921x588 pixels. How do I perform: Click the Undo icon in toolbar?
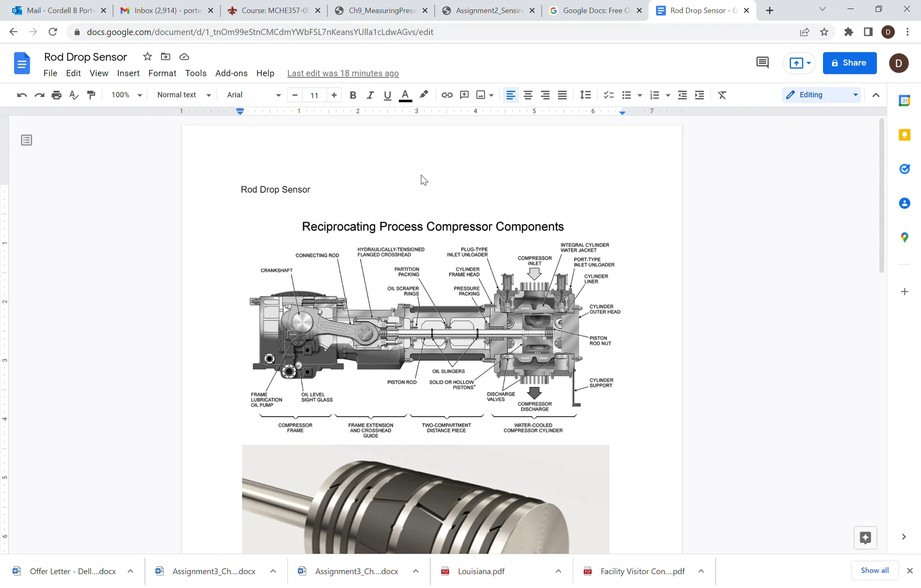click(22, 95)
